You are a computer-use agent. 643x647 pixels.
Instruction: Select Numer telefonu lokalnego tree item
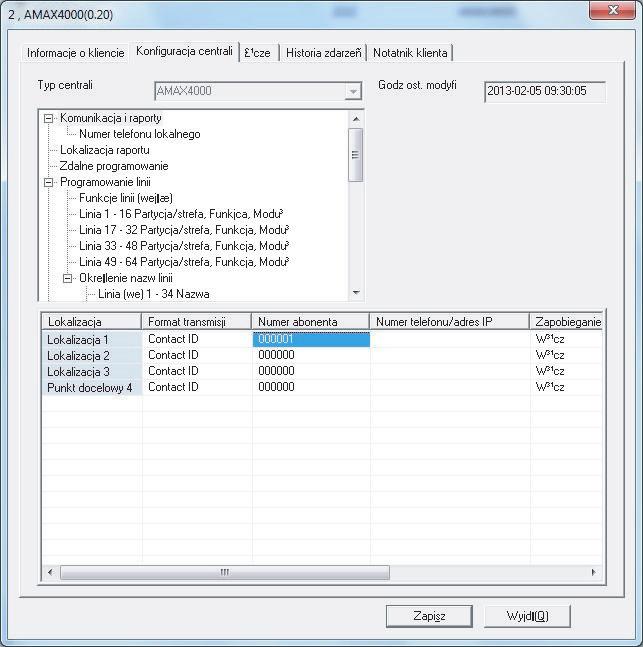(x=139, y=134)
